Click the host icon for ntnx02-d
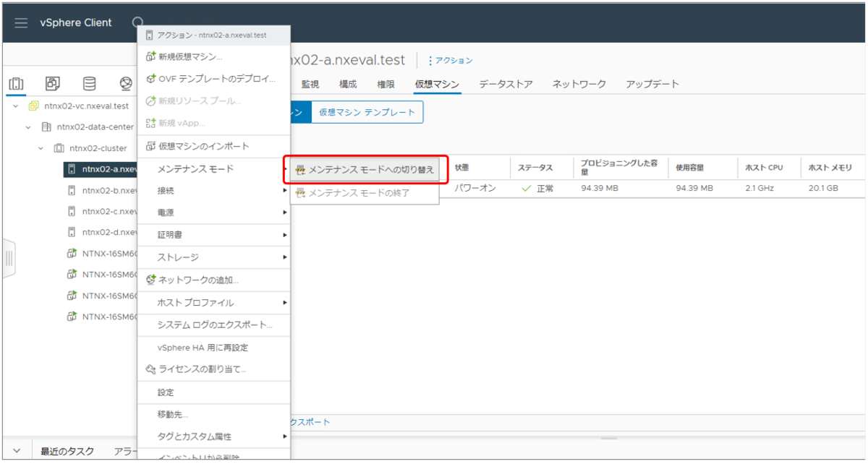Screen dimensions: 868x464 coord(72,233)
